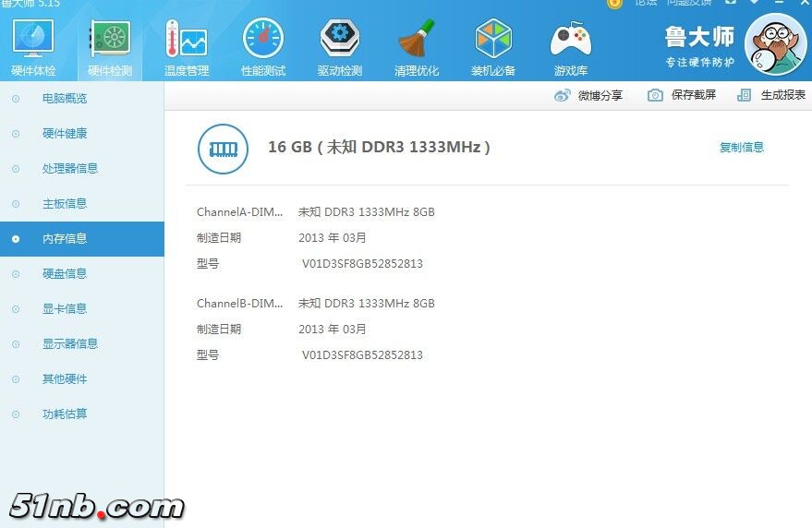The height and width of the screenshot is (528, 812).
Task: Select 内存信息 in sidebar
Action: point(82,239)
